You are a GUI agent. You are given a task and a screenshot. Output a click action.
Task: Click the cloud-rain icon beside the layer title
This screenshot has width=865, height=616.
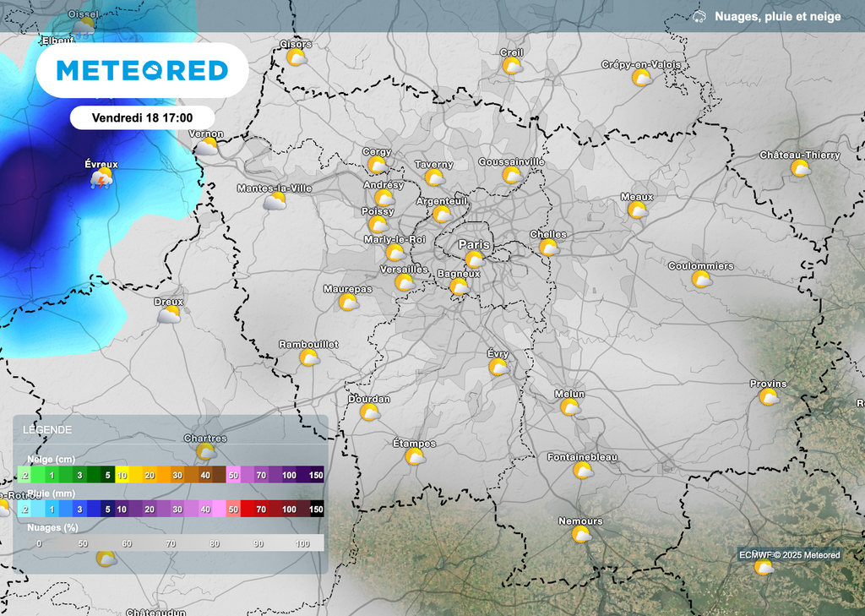click(699, 17)
